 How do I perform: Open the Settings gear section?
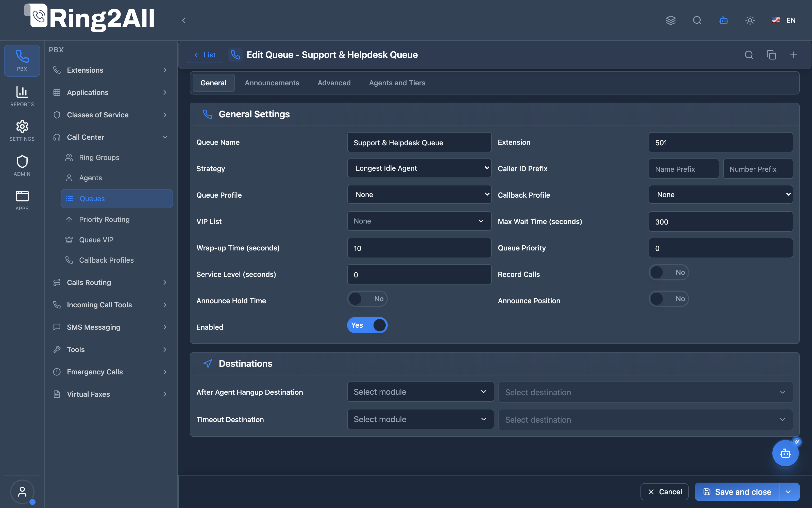[22, 131]
